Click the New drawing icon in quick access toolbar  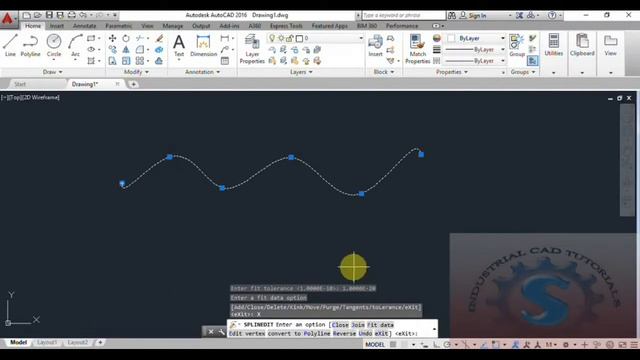click(27, 15)
